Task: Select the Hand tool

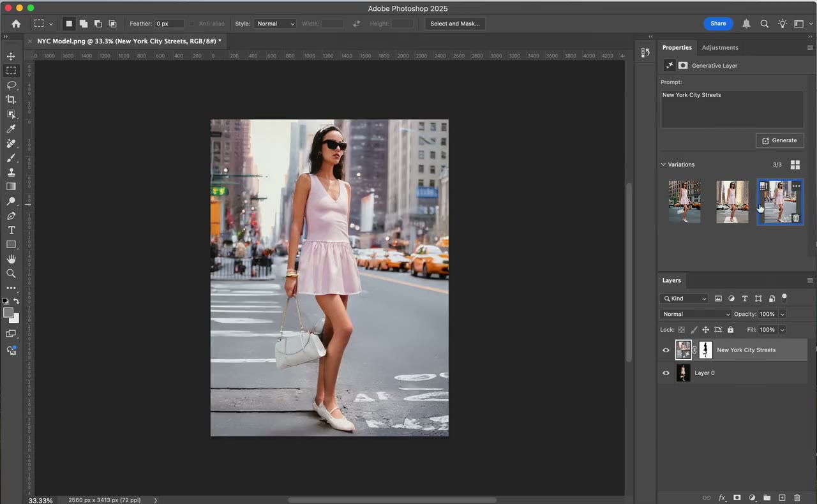Action: 11,259
